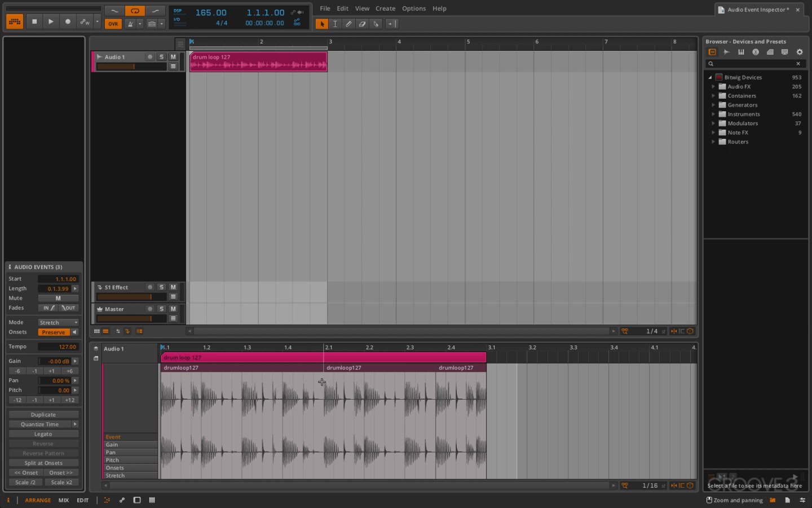Select the drum loop 127 arranger clip
This screenshot has width=812, height=508.
click(x=258, y=62)
